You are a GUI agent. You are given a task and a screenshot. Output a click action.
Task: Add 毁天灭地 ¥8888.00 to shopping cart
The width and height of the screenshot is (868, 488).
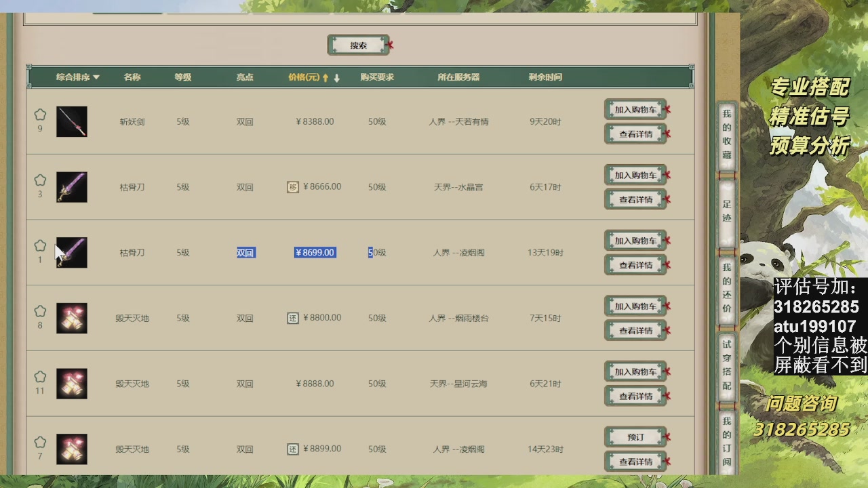(x=635, y=371)
